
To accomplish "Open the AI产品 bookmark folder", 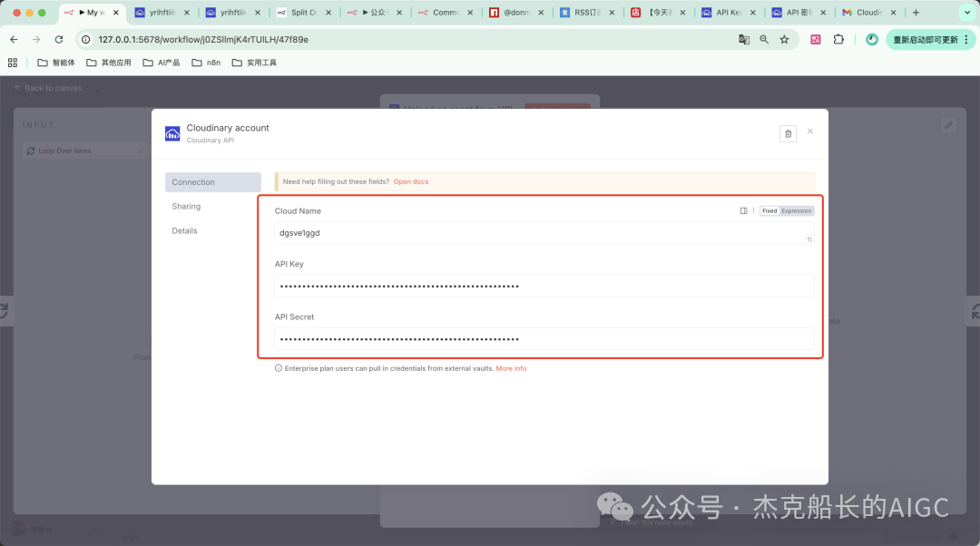I will coord(162,63).
